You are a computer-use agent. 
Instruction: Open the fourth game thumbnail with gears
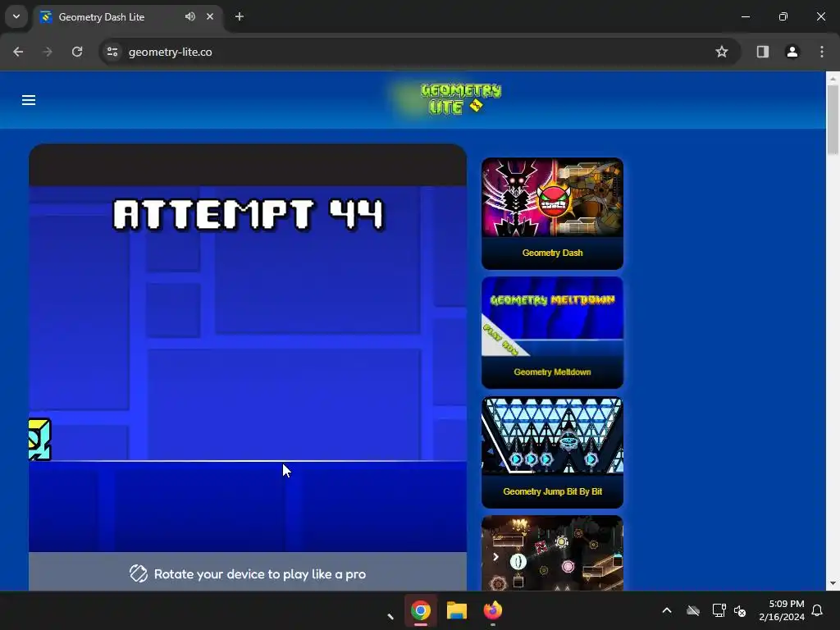pyautogui.click(x=552, y=553)
